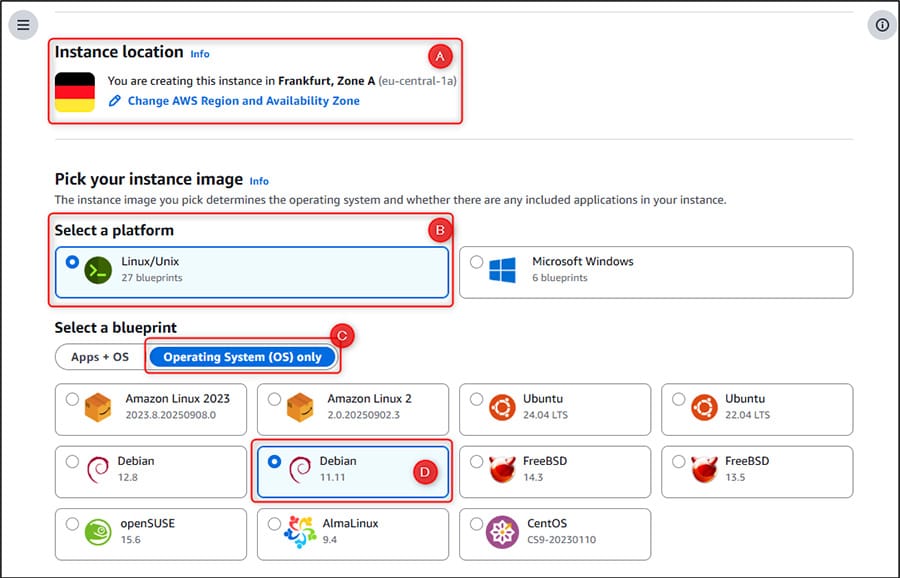Click the Amazon Linux 2023 box icon
This screenshot has height=578, width=900.
click(x=98, y=407)
